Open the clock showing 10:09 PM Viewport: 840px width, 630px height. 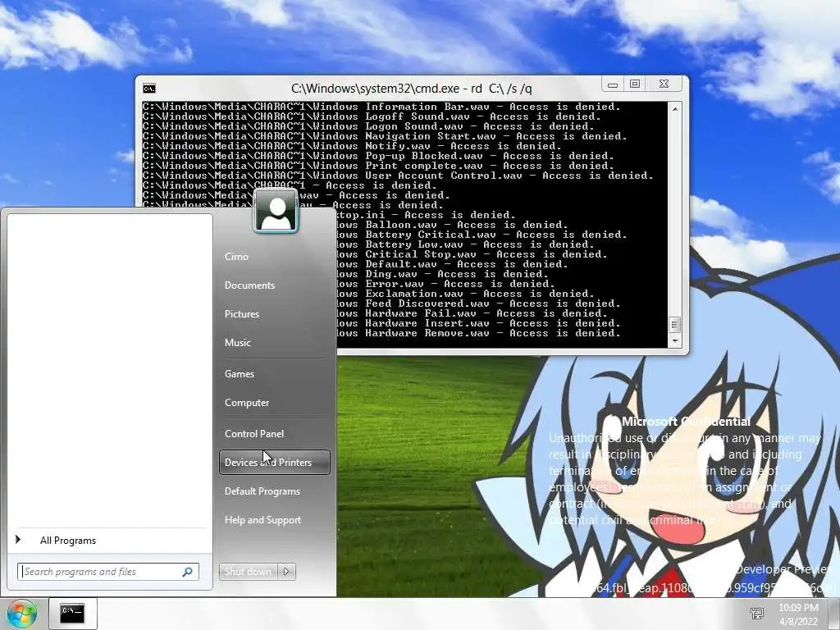point(798,614)
